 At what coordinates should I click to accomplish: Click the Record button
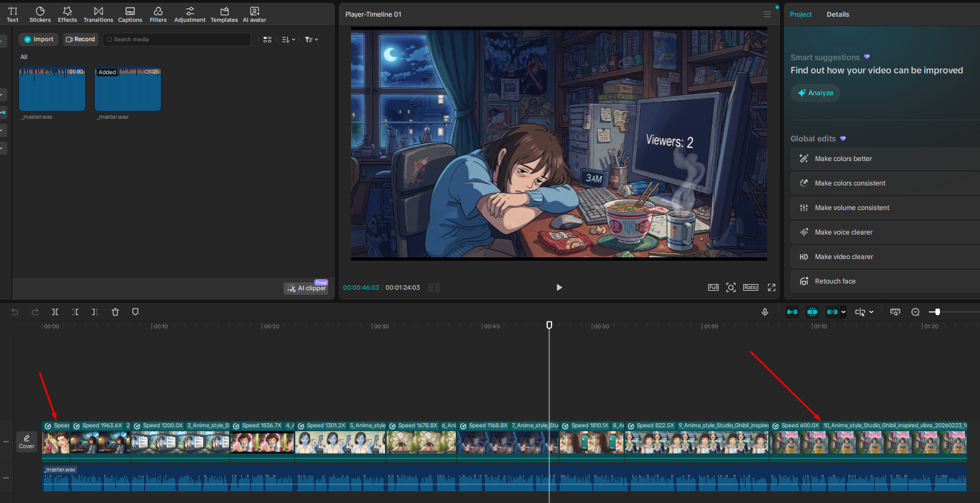pos(81,40)
